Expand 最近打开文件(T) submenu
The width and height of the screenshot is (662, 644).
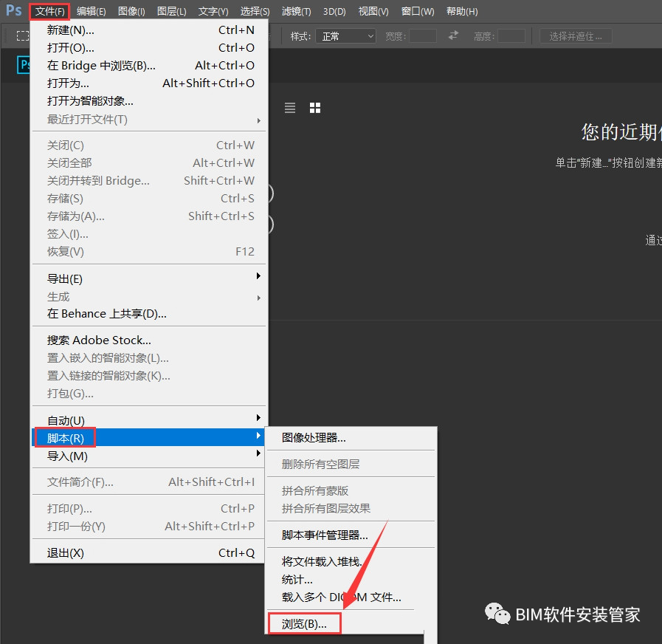click(149, 120)
